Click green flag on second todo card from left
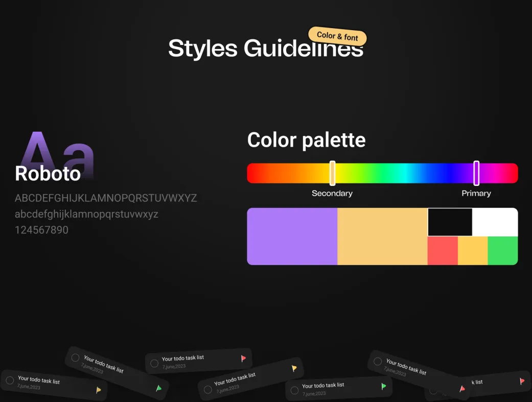 point(159,389)
